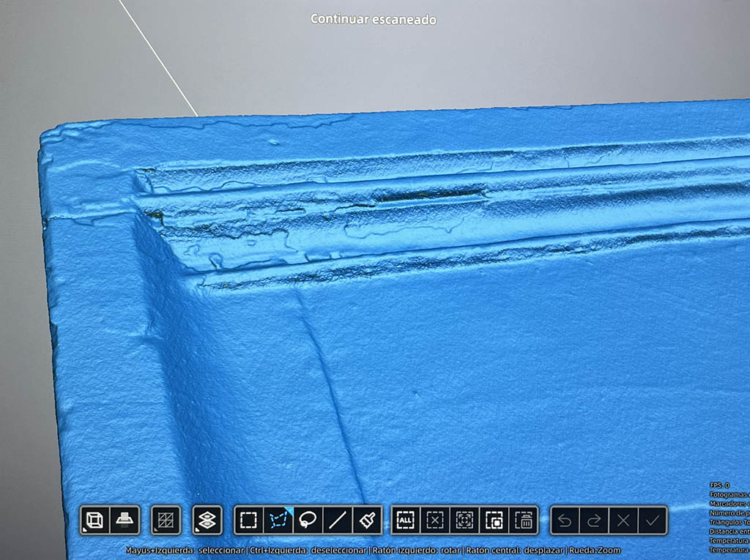Click 'Mayús+Izquierda: seleccionar' hint text
750x560 pixels.
click(185, 550)
